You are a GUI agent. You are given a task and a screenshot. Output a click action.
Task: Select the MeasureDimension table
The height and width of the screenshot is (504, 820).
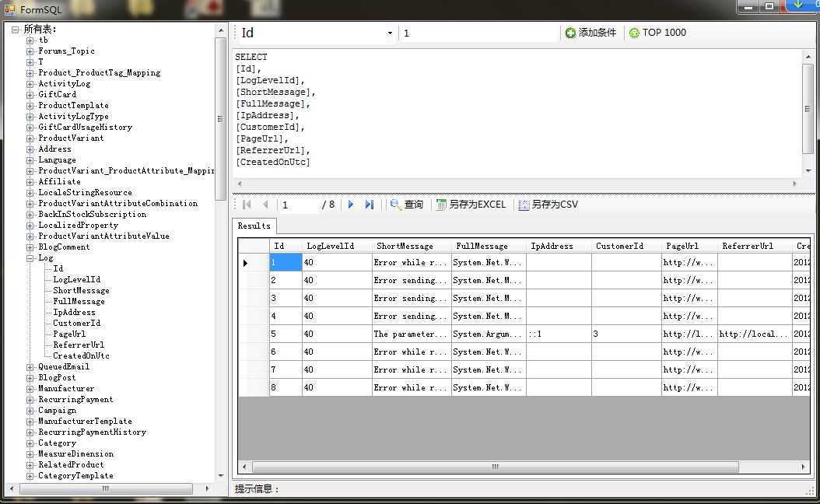click(x=75, y=453)
